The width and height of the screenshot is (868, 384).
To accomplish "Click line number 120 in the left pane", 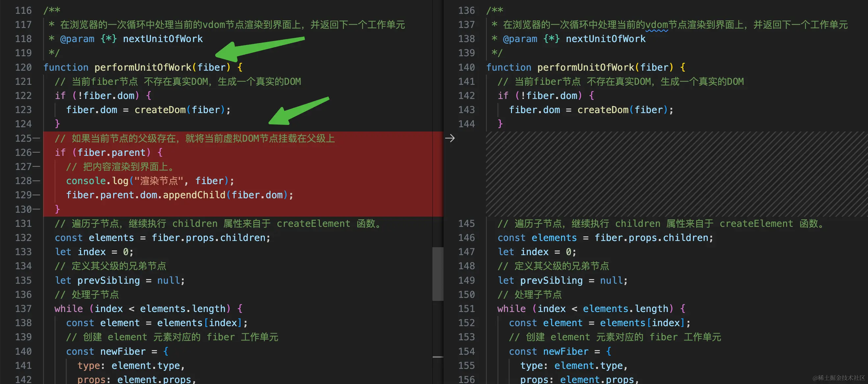I will [x=23, y=67].
